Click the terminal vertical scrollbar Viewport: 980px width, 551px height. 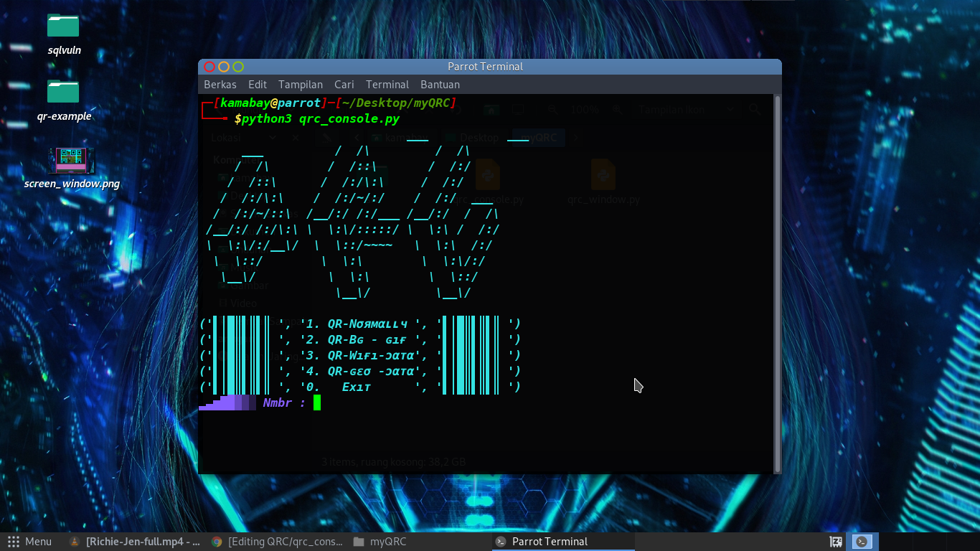pos(778,283)
